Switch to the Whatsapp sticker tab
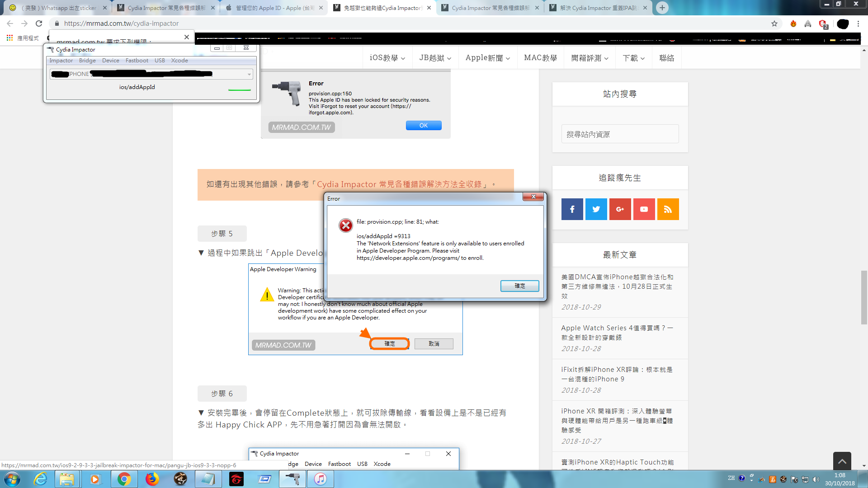This screenshot has width=868, height=488. pos(58,8)
